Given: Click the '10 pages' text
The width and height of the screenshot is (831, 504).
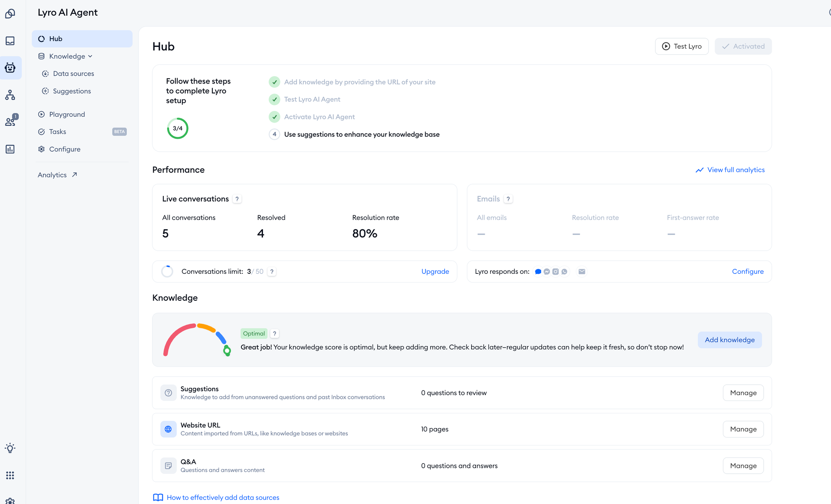Looking at the screenshot, I should pyautogui.click(x=435, y=429).
